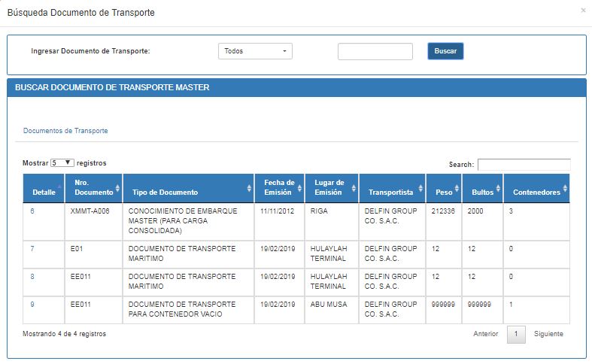Click the Buscar button

445,51
